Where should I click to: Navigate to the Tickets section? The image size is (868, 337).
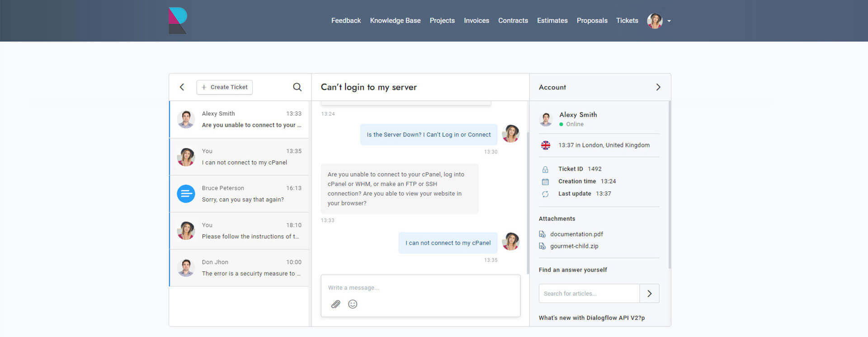627,21
